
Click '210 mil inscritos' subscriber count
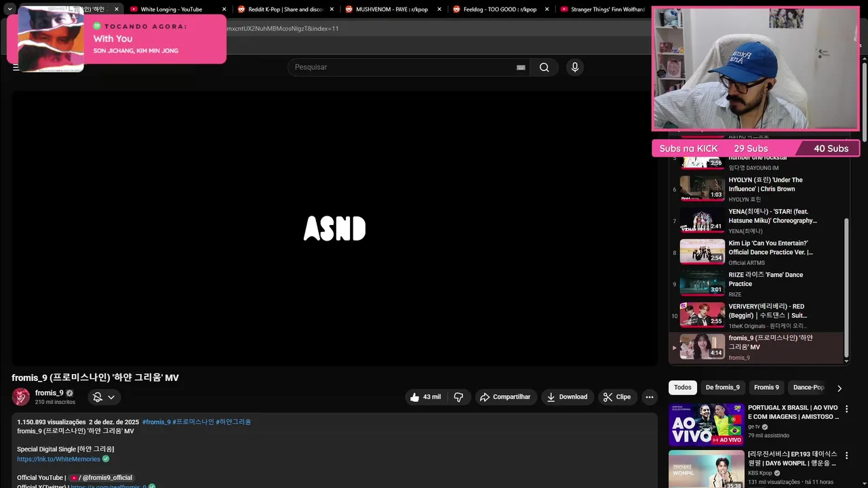(x=55, y=403)
